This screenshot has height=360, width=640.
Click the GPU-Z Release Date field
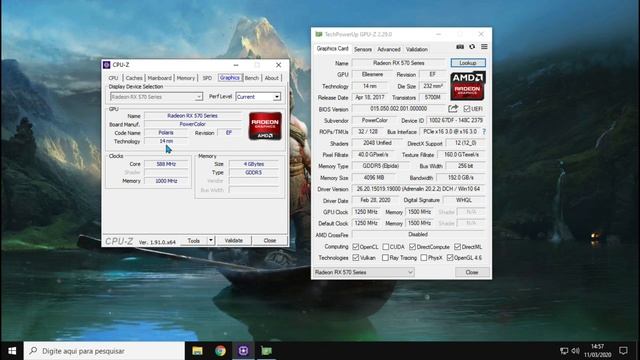tap(370, 98)
